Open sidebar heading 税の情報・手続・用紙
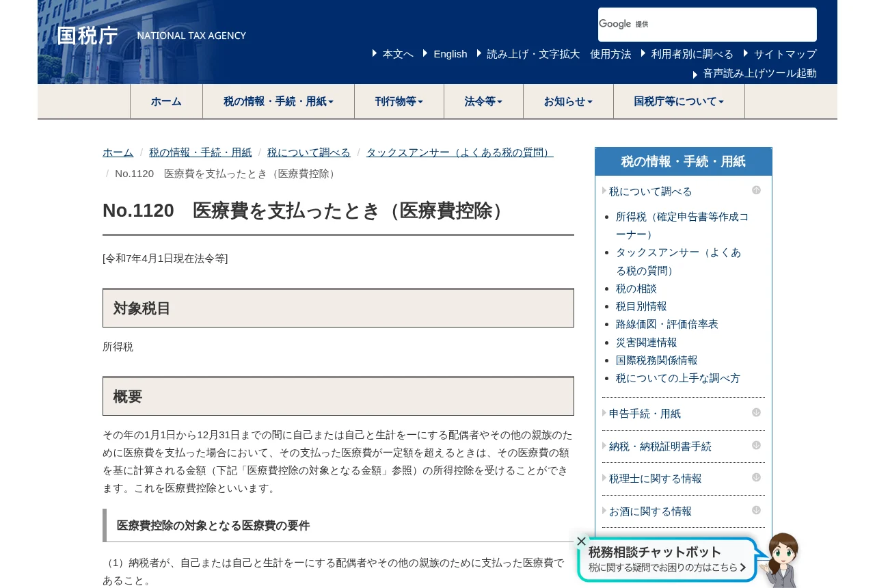 pos(684,162)
